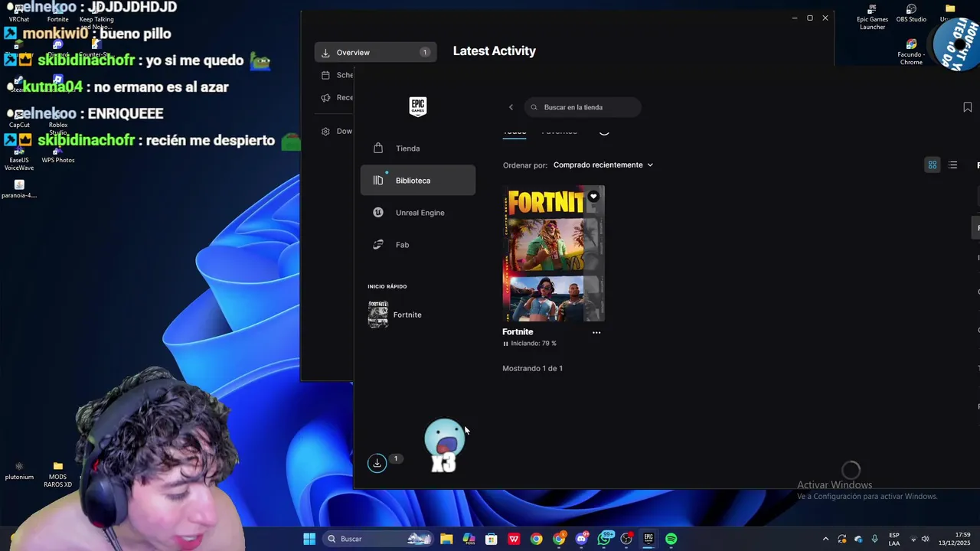The image size is (980, 551).
Task: Open 'Facundo - Chrome' desktop shortcut
Action: [911, 53]
